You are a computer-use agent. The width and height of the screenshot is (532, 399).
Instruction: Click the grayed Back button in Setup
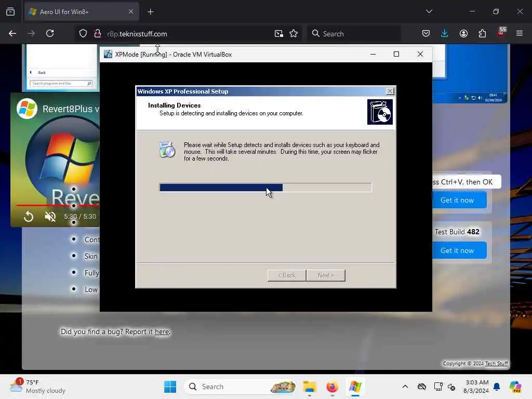287,275
